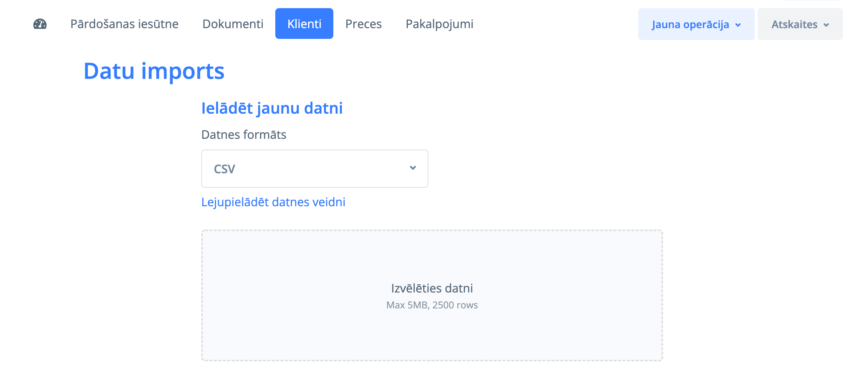Switch to the Preces section
868x388 pixels.
coord(363,24)
